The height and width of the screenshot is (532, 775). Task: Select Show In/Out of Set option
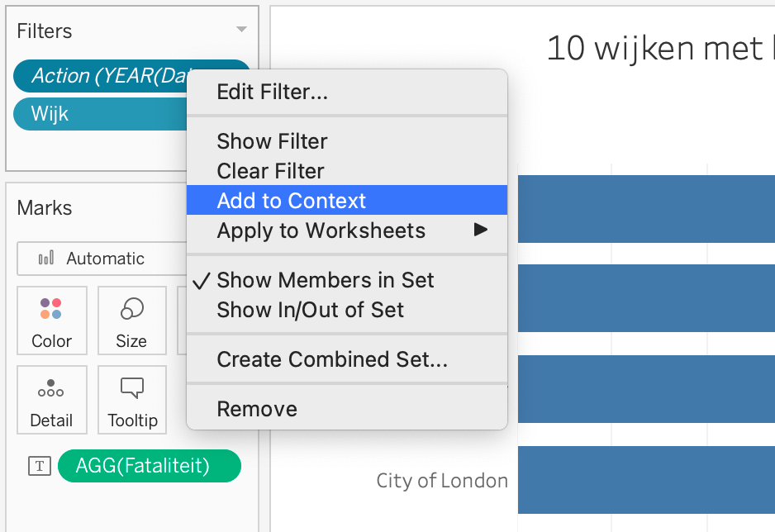[310, 310]
